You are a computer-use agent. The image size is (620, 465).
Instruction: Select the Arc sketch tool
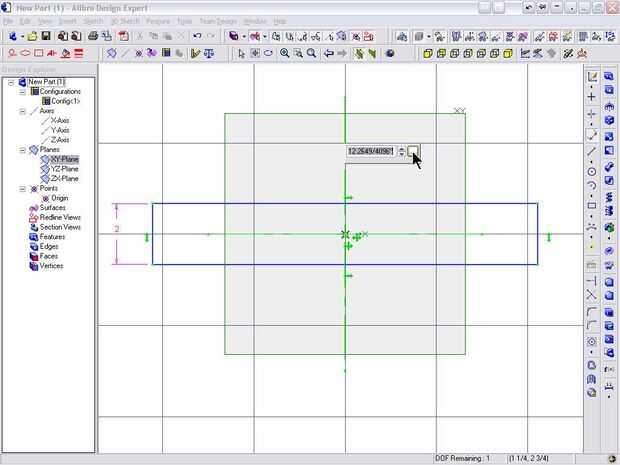(592, 185)
